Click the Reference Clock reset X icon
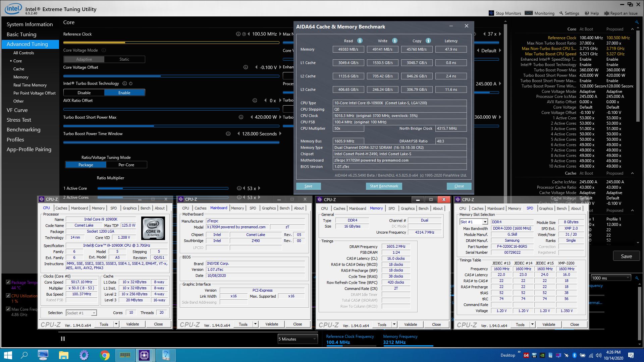The height and width of the screenshot is (362, 644). click(244, 34)
